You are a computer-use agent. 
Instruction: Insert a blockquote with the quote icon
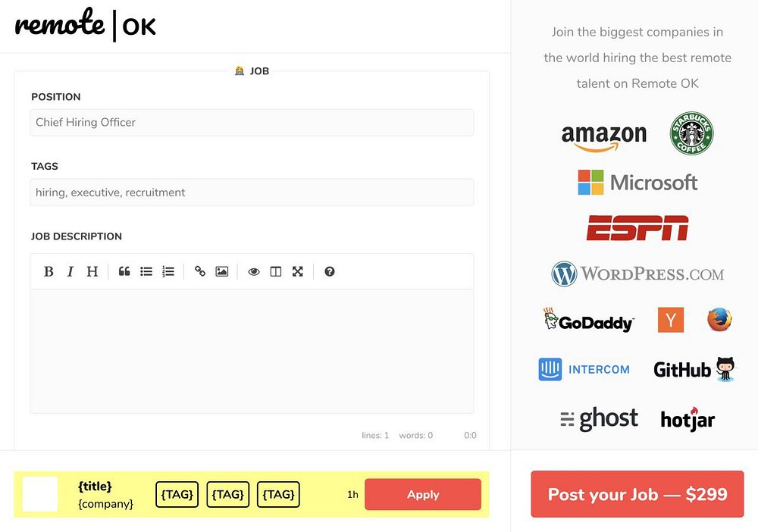[x=124, y=271]
